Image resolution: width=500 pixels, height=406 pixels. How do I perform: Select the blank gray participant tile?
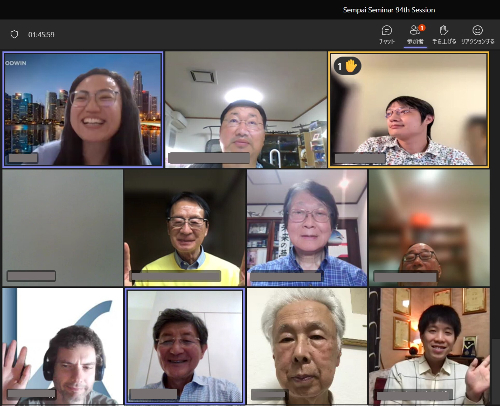(63, 228)
